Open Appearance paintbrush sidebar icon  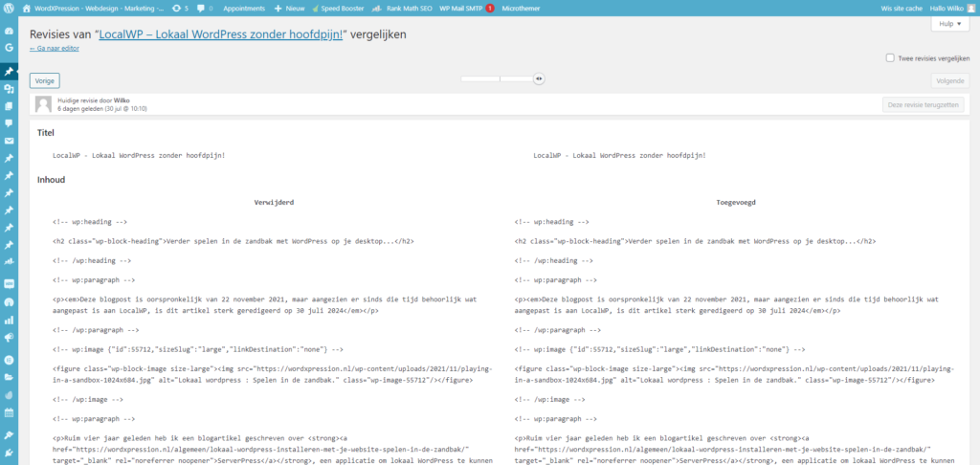(9, 435)
